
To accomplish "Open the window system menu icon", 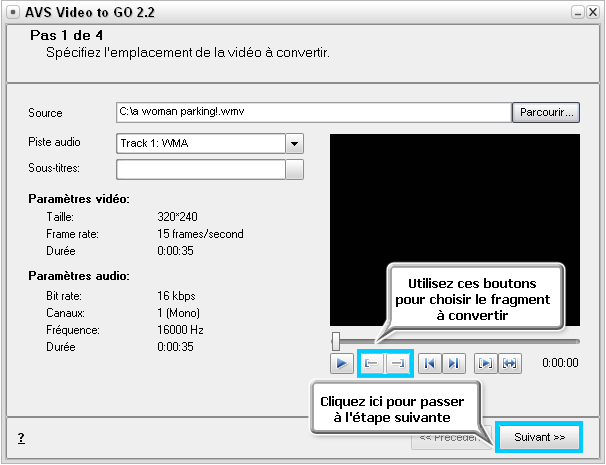I will tap(13, 12).
